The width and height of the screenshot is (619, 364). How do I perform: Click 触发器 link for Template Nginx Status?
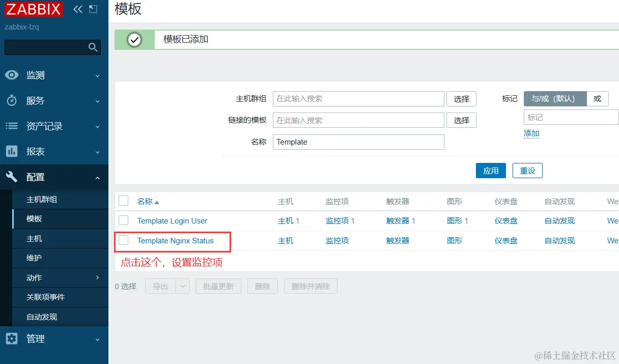[398, 241]
